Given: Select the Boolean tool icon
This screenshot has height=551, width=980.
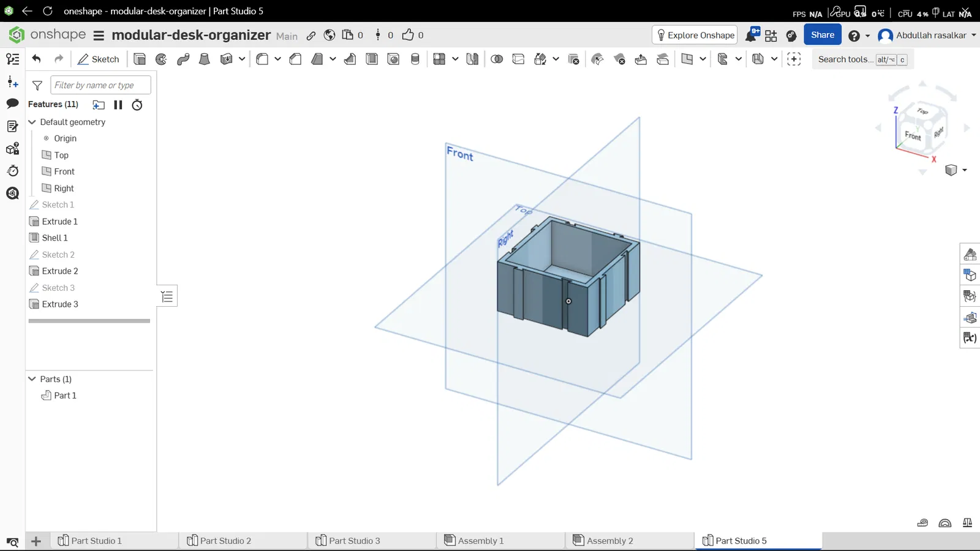Looking at the screenshot, I should click(x=497, y=59).
